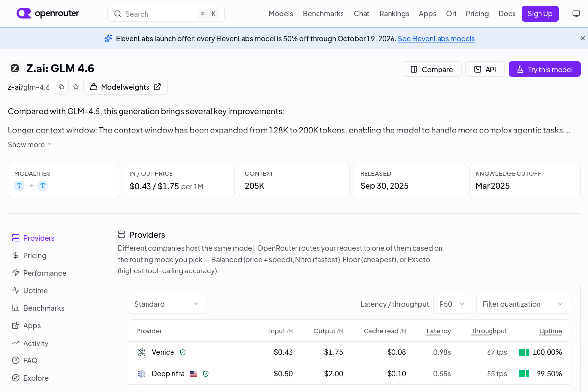Open Docs in top navigation
Viewport: 588px width, 392px height.
coord(507,14)
